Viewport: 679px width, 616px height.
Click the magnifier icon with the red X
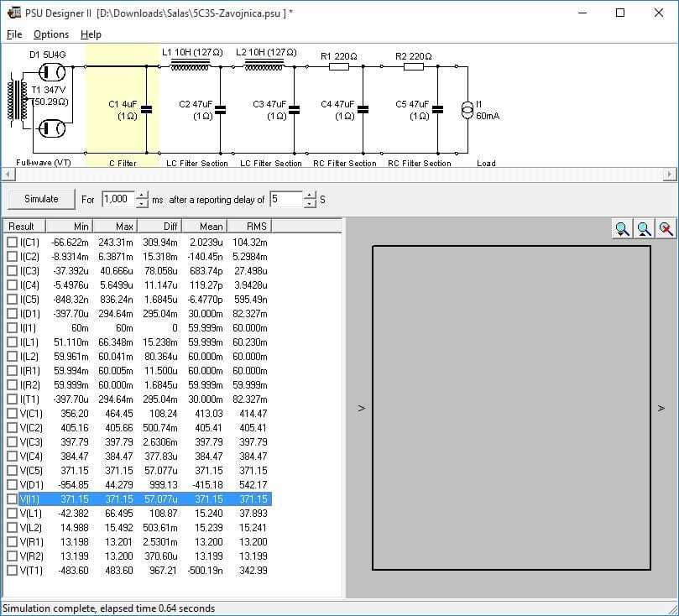pyautogui.click(x=666, y=229)
